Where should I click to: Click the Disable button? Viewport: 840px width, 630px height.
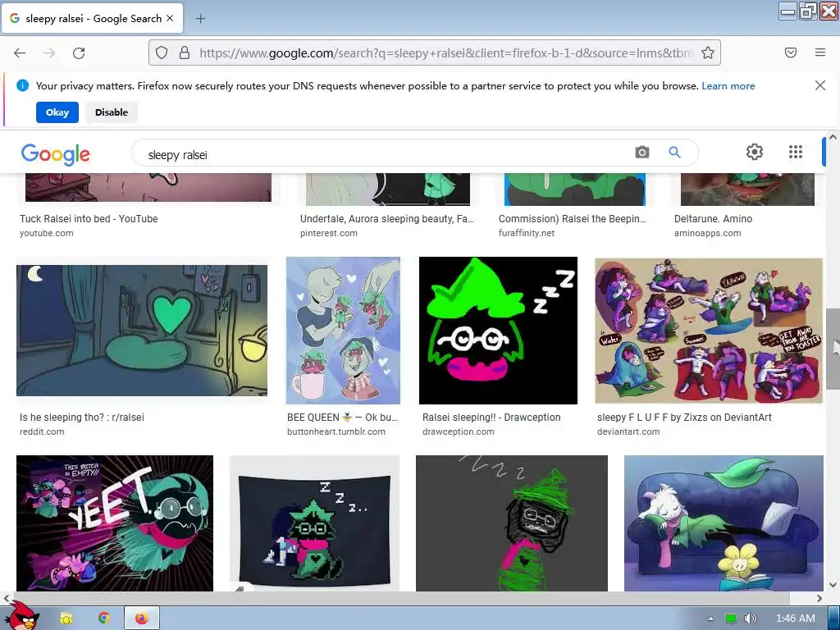point(112,112)
